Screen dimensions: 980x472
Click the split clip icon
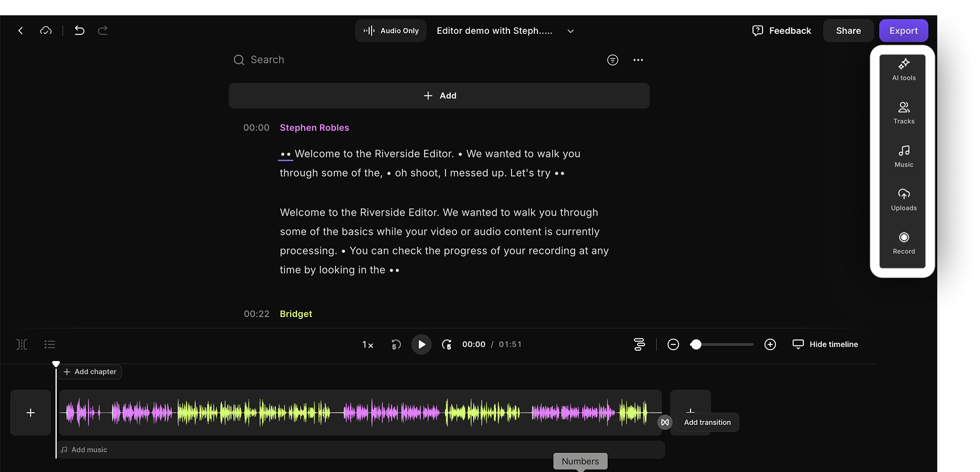22,344
